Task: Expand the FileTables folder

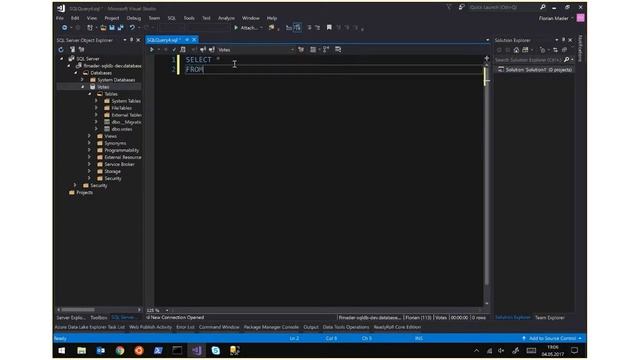Action: [x=97, y=108]
